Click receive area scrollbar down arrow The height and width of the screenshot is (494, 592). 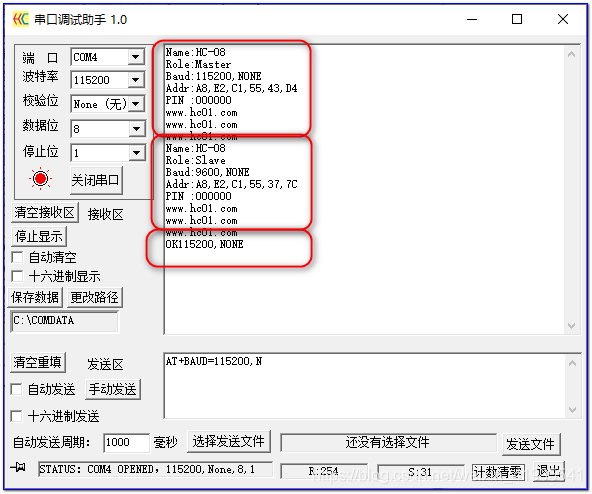pos(572,326)
